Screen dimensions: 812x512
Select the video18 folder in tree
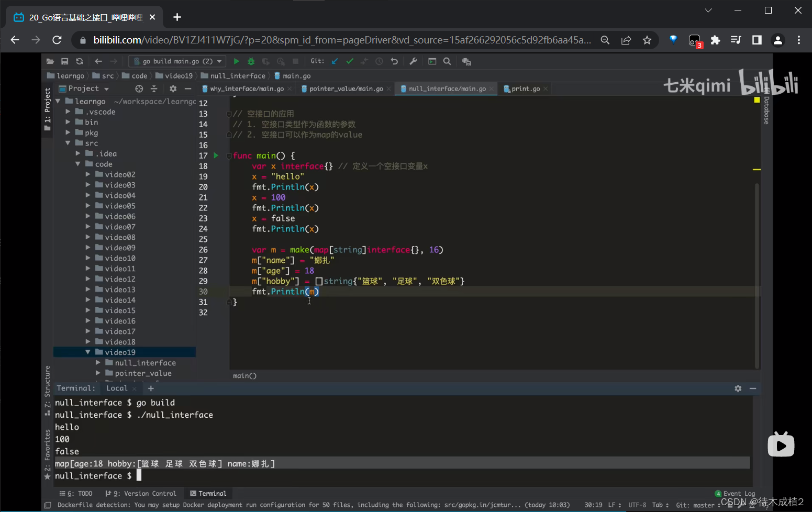coord(120,342)
